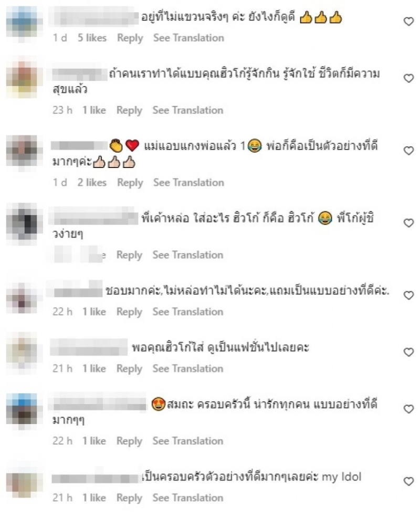The width and height of the screenshot is (420, 528).
Task: Tap heart on the 'my Idol' comment
Action: [408, 481]
